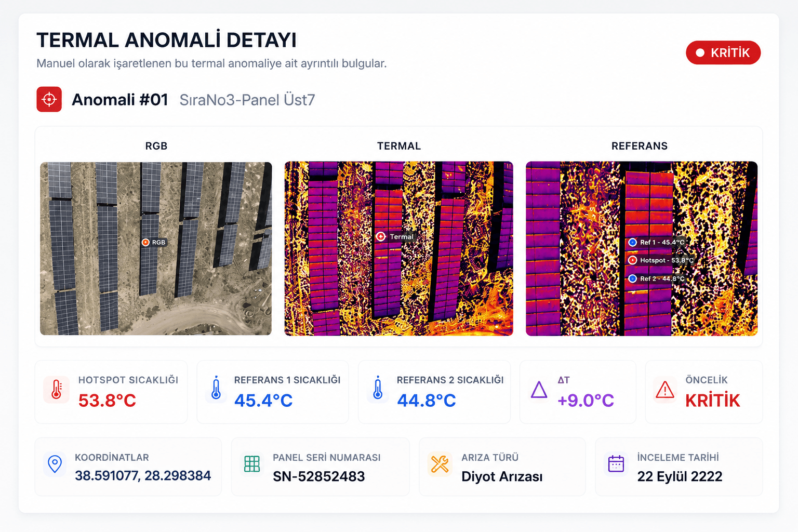798x532 pixels.
Task: Click the purple triangle ΔT icon
Action: [539, 390]
